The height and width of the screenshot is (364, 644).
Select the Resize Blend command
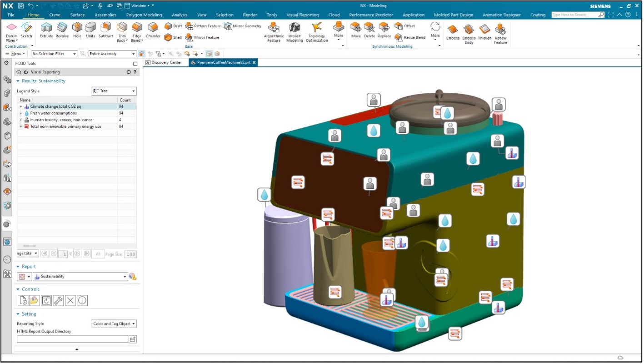[409, 37]
